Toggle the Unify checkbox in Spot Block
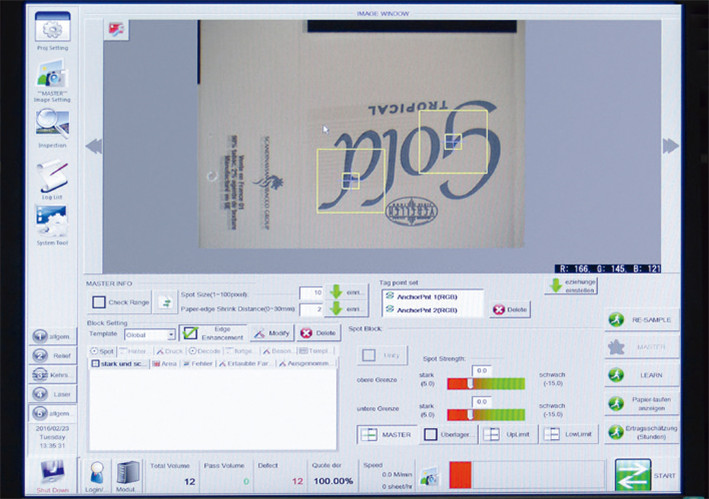Viewport: 709px width, 499px height. [369, 355]
